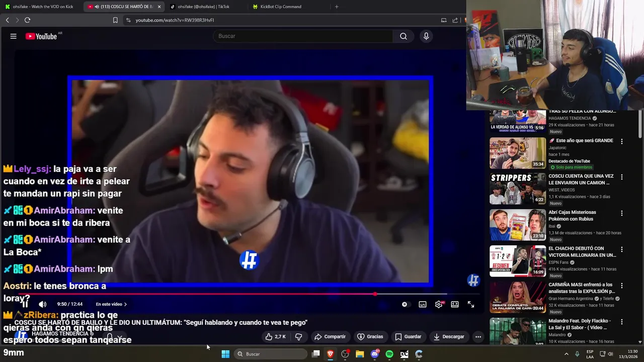Reload the page with the refresh icon
644x362 pixels.
click(27, 20)
